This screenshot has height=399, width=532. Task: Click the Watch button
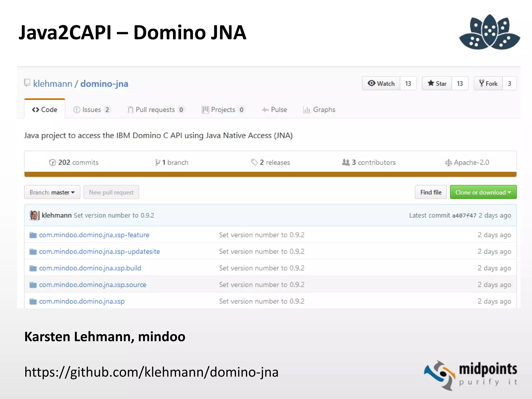381,83
